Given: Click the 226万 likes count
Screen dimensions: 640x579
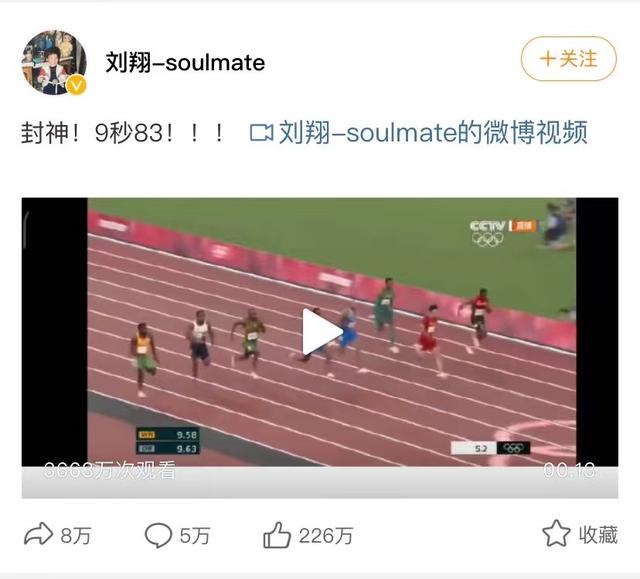Looking at the screenshot, I should pos(326,535).
